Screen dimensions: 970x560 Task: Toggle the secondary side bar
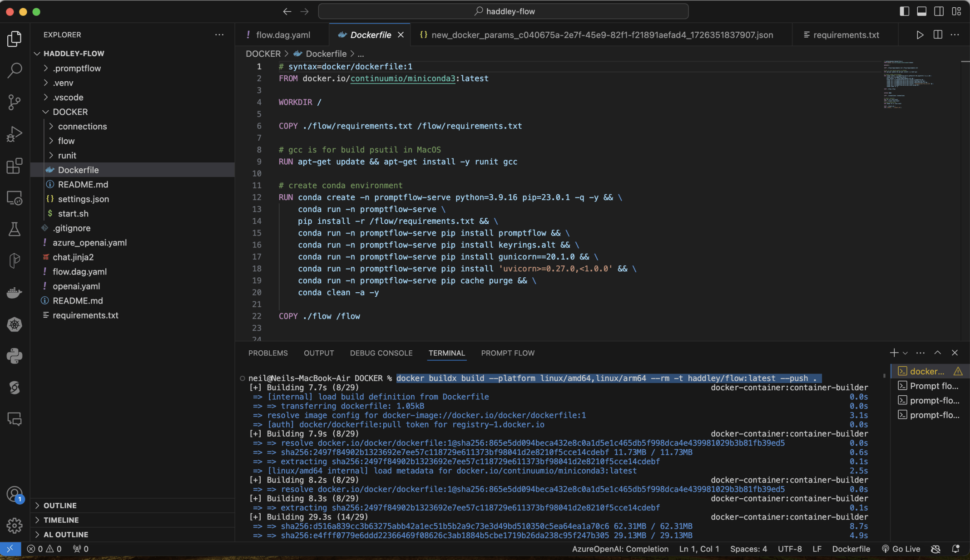(939, 11)
